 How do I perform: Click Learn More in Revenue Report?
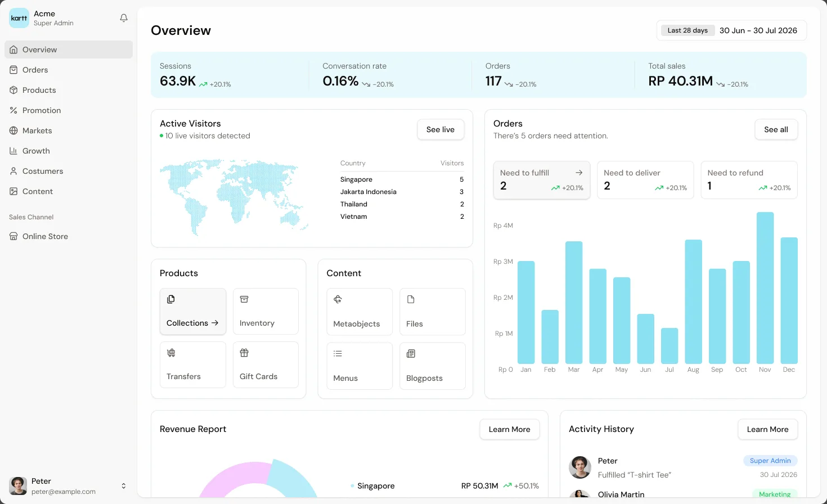pyautogui.click(x=510, y=429)
